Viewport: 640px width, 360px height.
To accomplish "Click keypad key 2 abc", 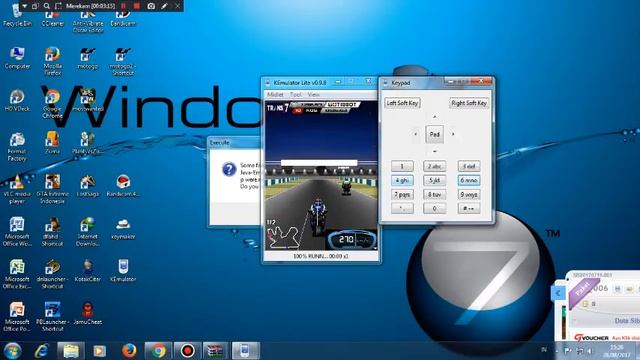I will [434, 166].
